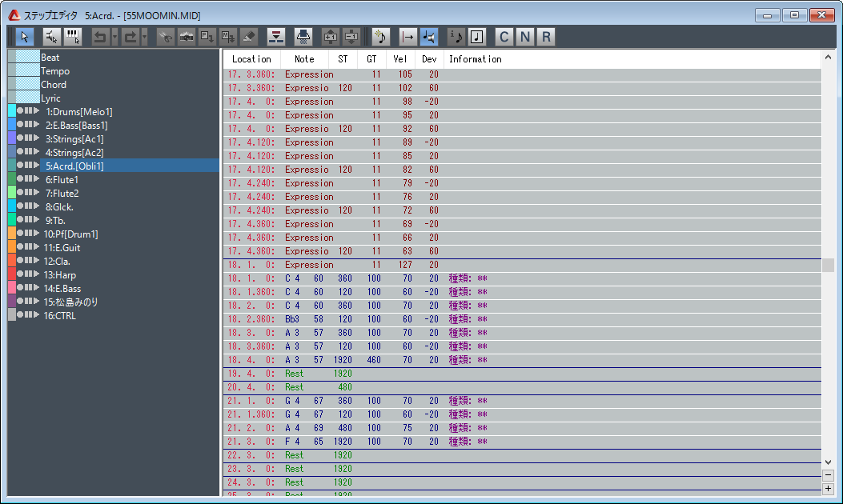Click the Note column header
The height and width of the screenshot is (504, 843).
point(304,59)
